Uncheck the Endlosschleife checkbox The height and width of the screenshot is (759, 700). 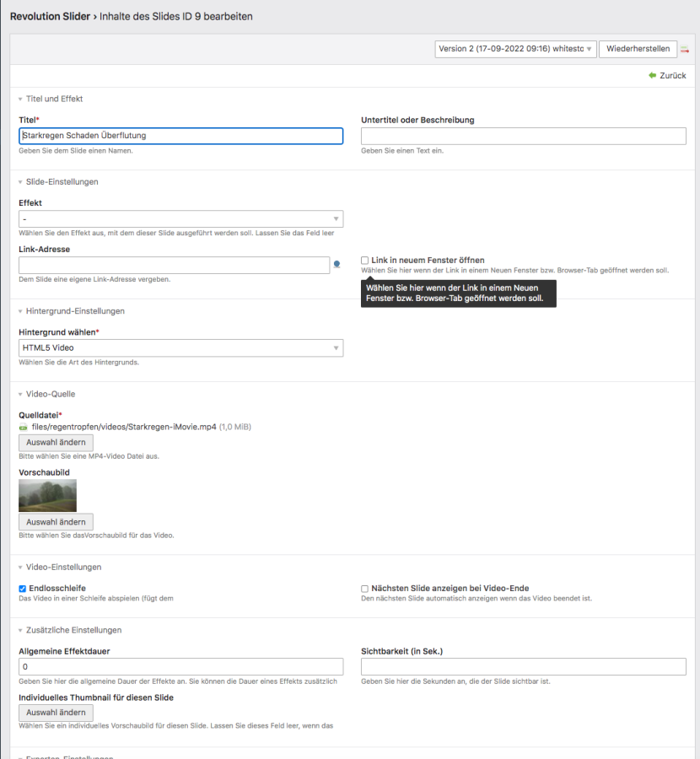click(x=23, y=589)
